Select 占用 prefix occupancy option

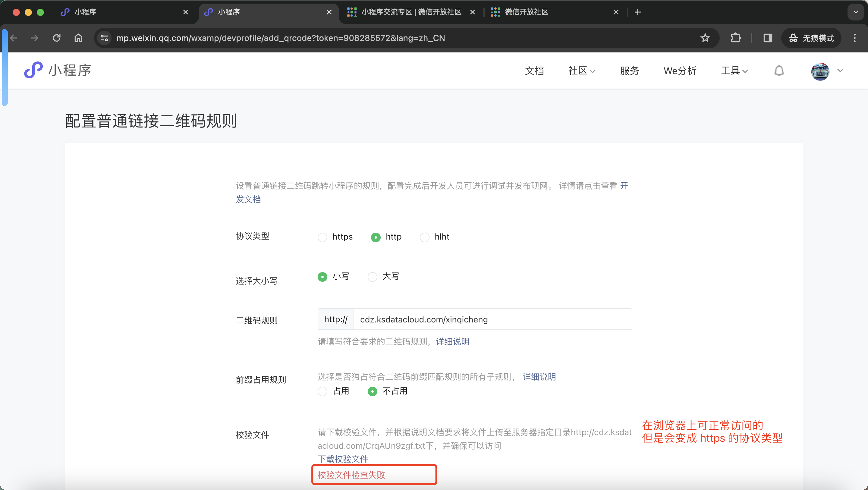(x=322, y=391)
